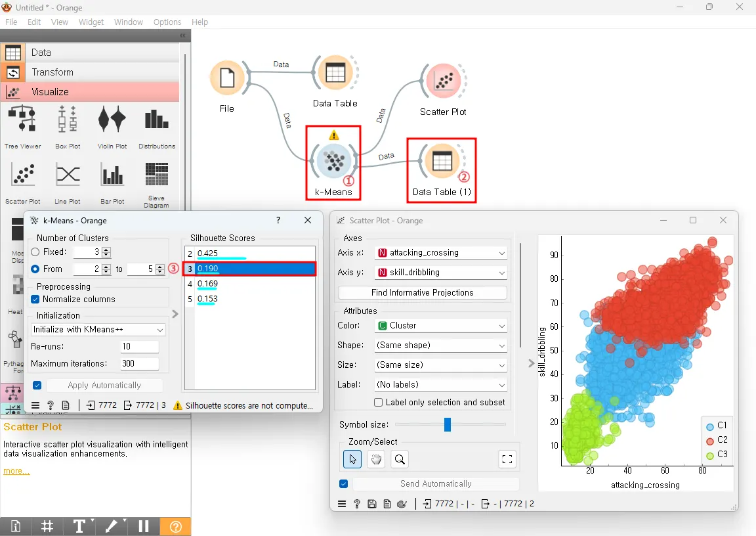The image size is (756, 536).
Task: Open the Size attribute dropdown
Action: pyautogui.click(x=441, y=365)
